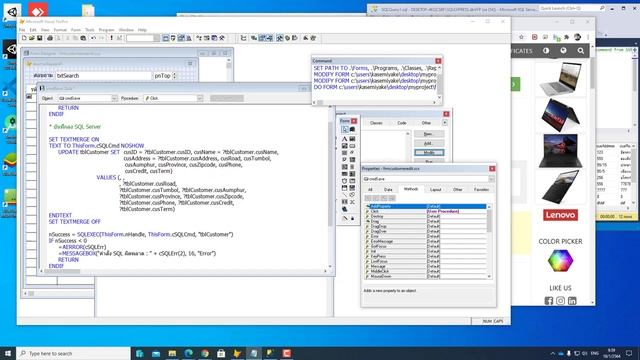
Task: Select the Classes tab in Project Manager
Action: 376,123
